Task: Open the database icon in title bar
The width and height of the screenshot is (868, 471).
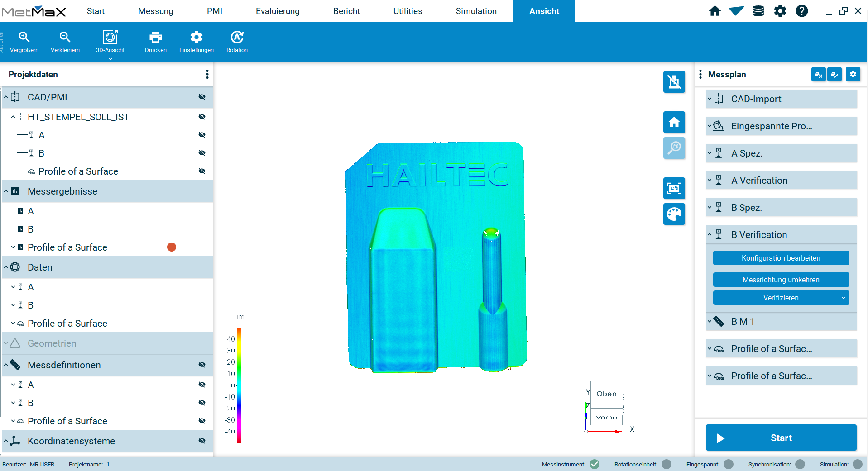Action: coord(758,11)
